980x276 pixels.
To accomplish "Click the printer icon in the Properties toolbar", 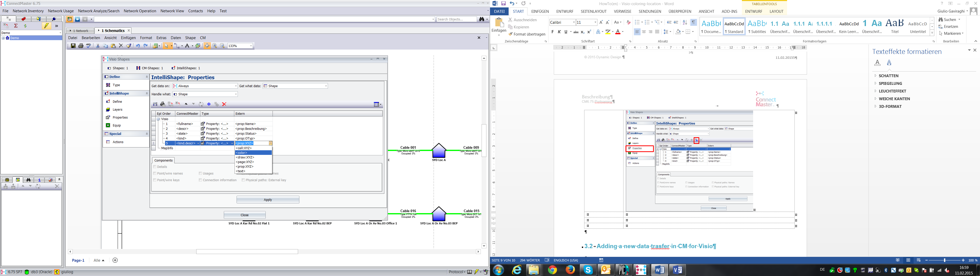I will (163, 104).
